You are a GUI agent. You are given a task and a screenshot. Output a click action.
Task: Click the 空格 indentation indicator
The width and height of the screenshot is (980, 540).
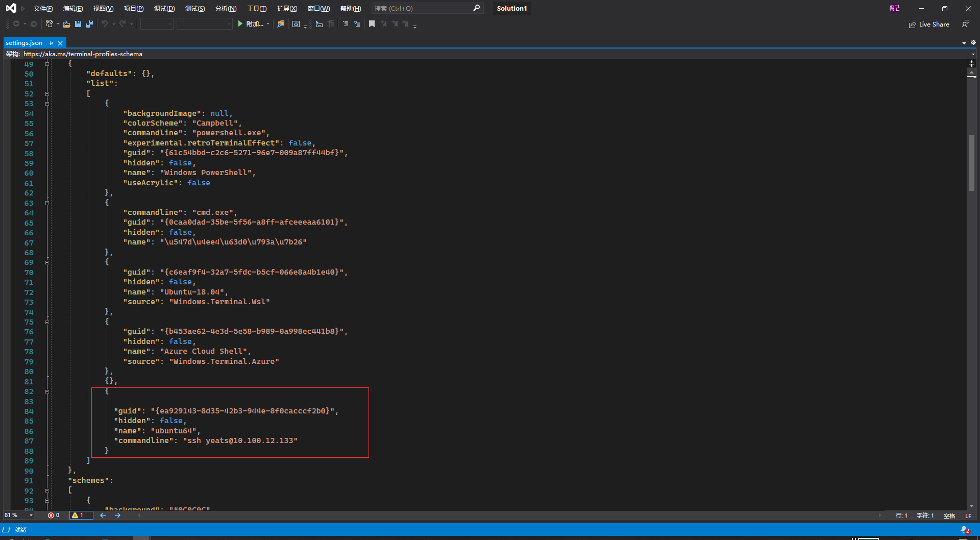[x=949, y=516]
